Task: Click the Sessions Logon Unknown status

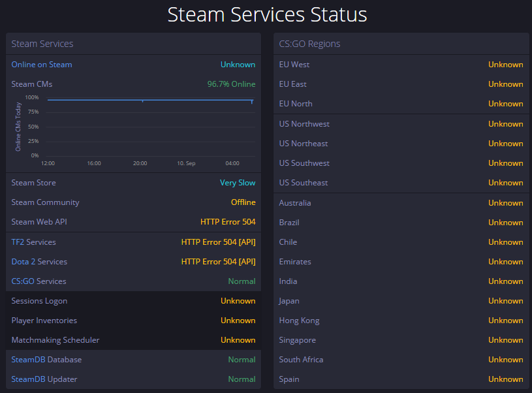Action: click(238, 301)
